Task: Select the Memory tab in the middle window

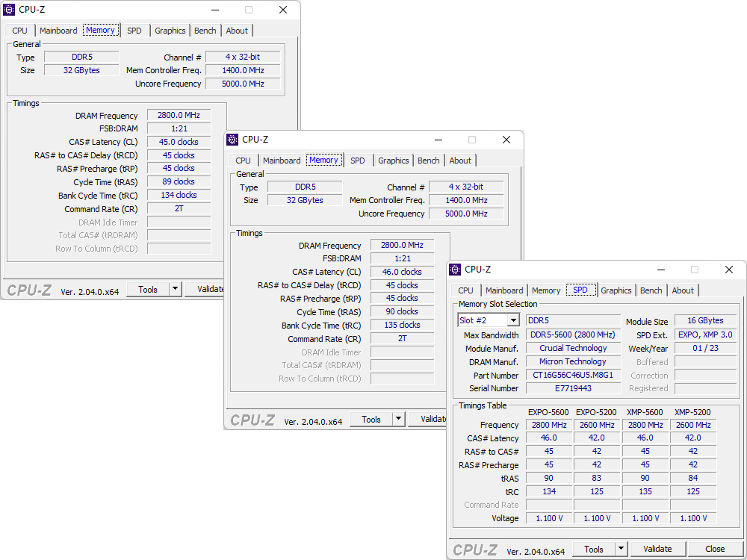Action: click(x=323, y=160)
